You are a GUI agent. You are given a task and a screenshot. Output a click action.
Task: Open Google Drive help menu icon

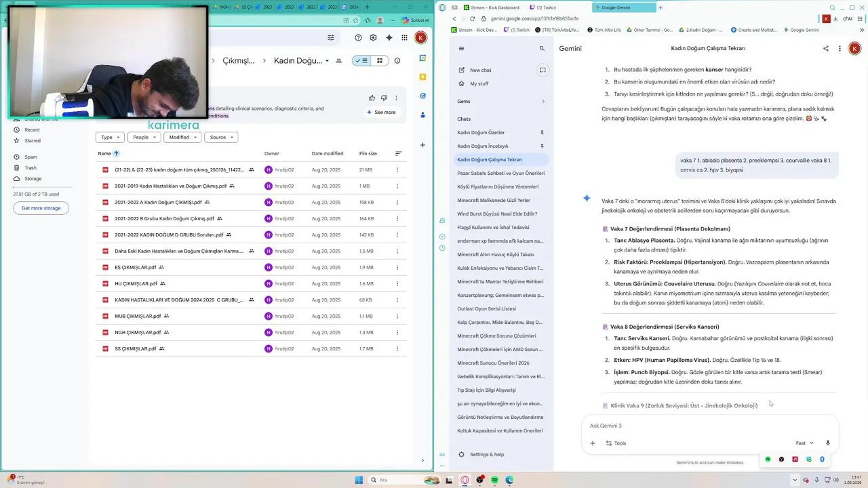358,38
